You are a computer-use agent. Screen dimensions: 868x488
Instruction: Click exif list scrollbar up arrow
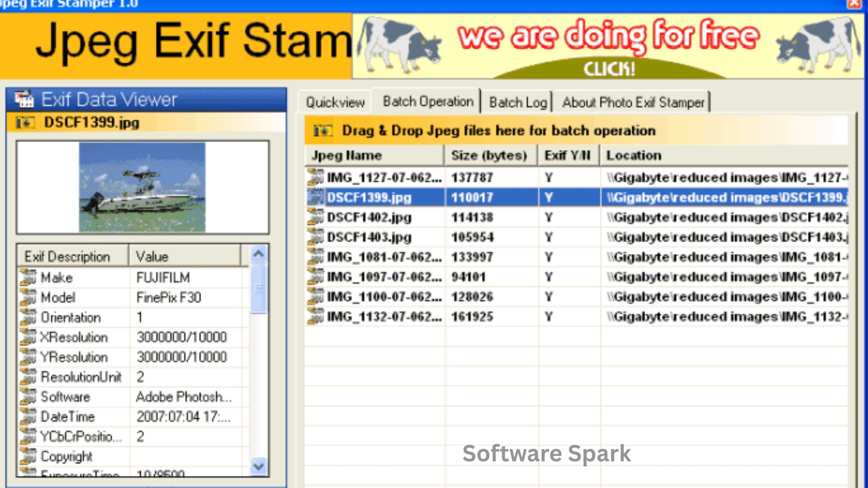click(x=259, y=254)
